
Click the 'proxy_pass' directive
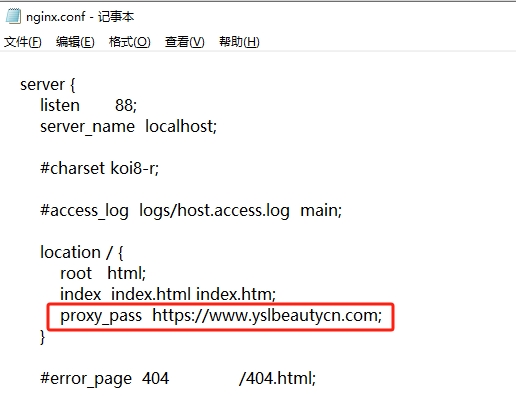[101, 316]
